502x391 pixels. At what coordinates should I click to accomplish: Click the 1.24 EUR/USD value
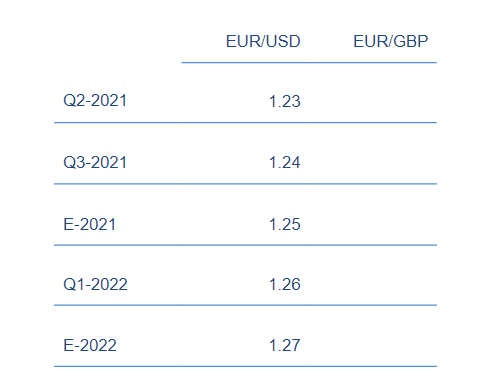tap(285, 162)
